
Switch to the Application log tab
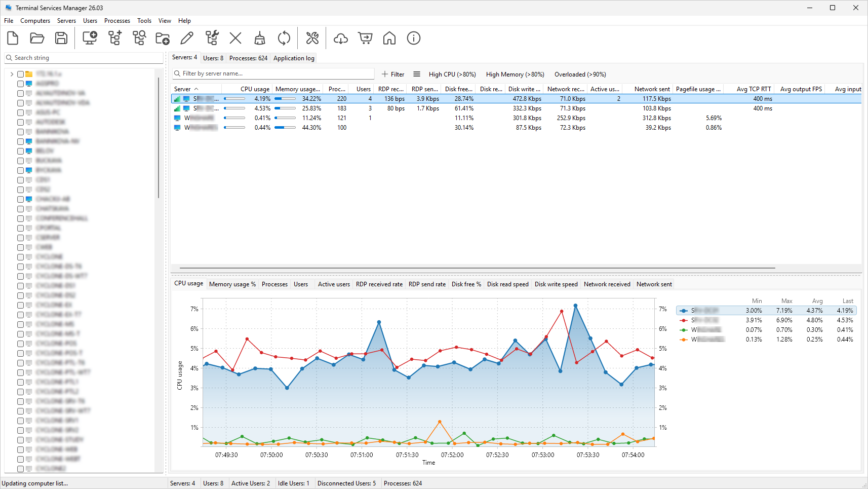point(294,58)
